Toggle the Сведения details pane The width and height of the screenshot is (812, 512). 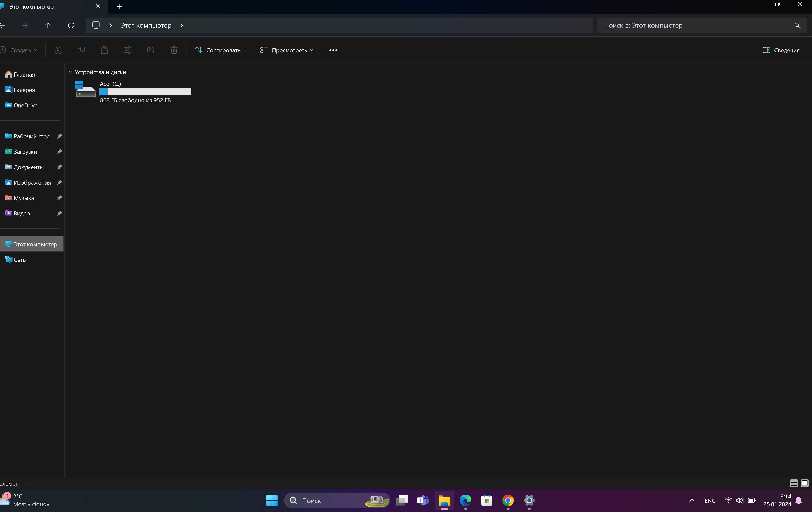tap(781, 50)
